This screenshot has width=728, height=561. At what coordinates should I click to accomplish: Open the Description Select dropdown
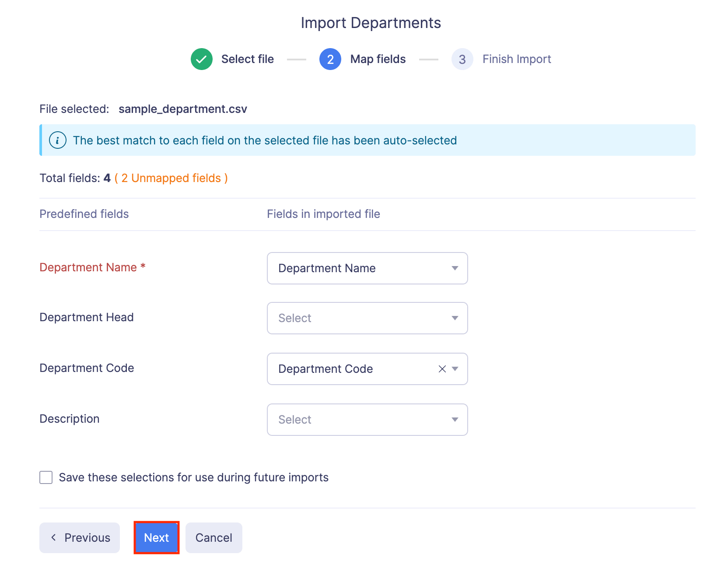pos(367,420)
